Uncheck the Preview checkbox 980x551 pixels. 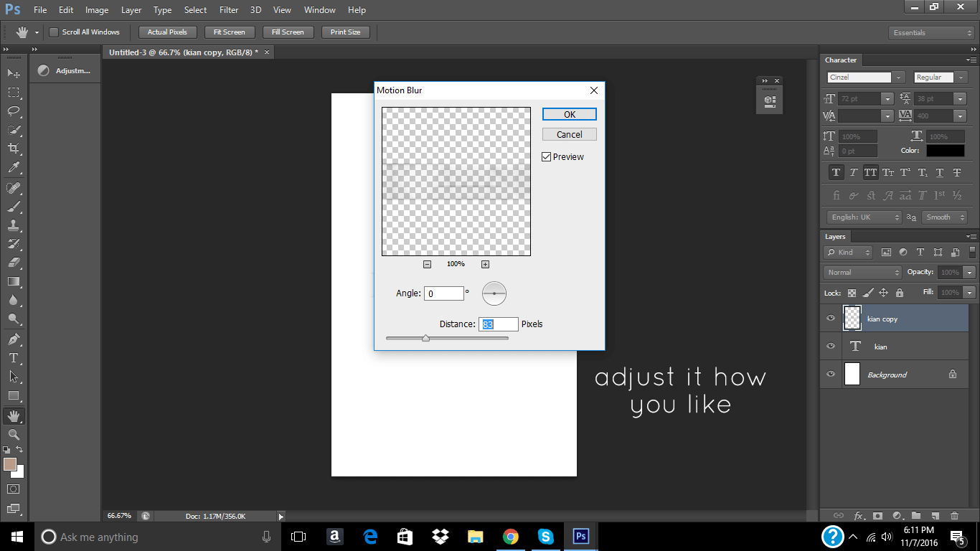(547, 157)
